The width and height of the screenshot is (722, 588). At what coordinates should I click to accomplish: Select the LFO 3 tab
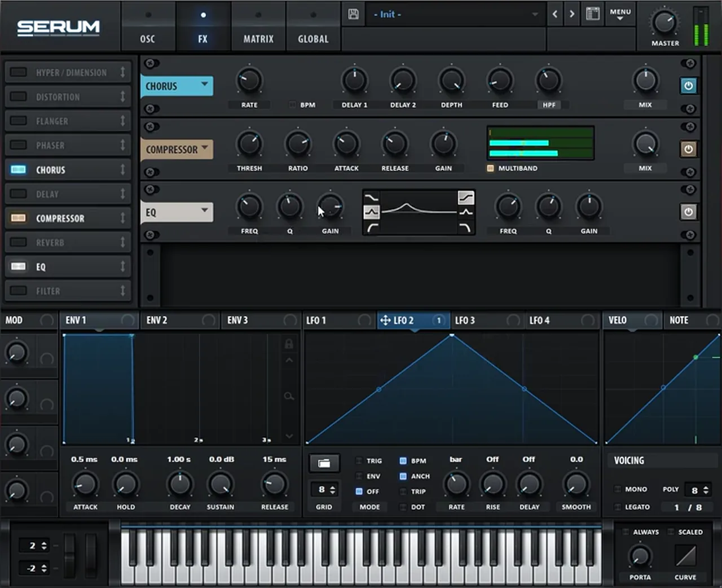(x=488, y=320)
